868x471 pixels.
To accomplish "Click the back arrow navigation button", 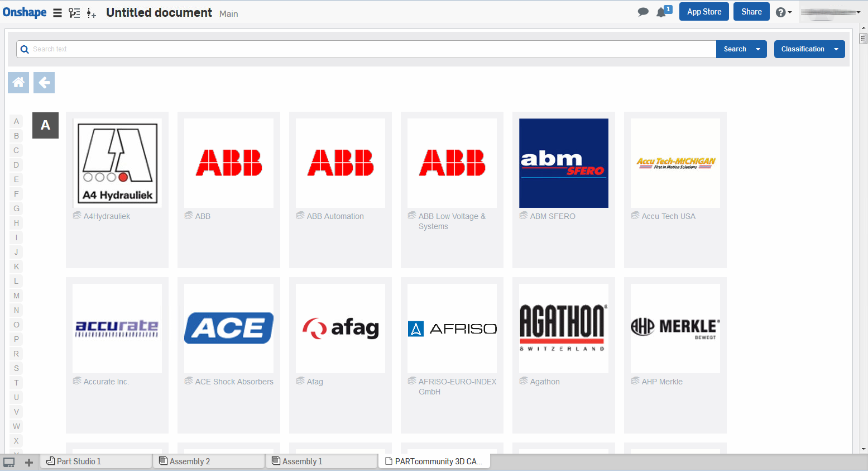I will pos(44,83).
